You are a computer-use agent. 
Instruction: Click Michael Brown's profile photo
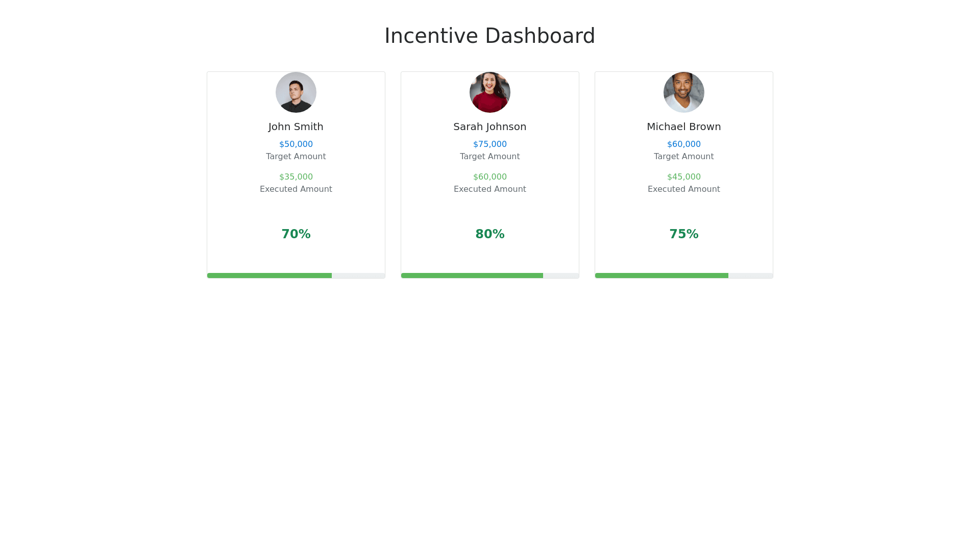click(x=684, y=92)
